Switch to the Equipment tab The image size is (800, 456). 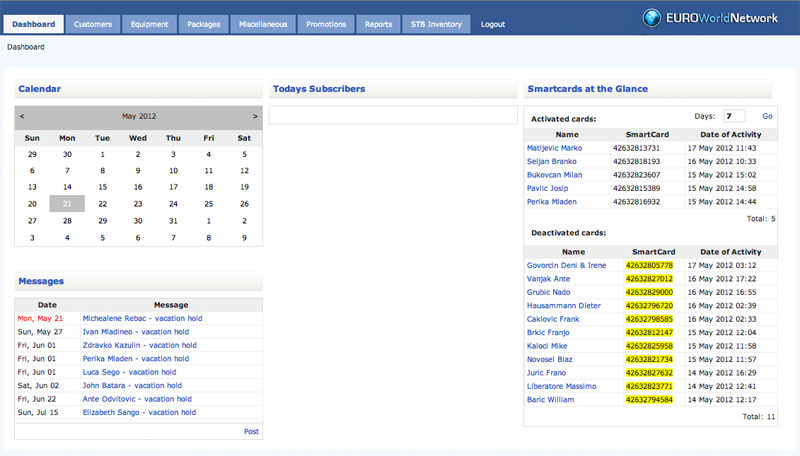point(149,24)
